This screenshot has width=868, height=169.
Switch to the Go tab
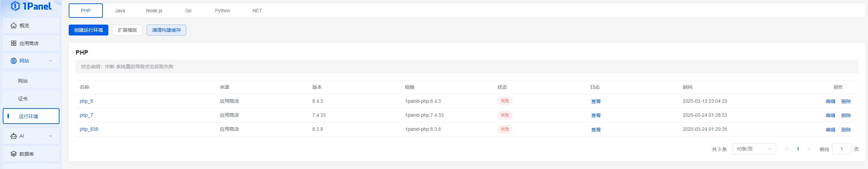coord(188,11)
